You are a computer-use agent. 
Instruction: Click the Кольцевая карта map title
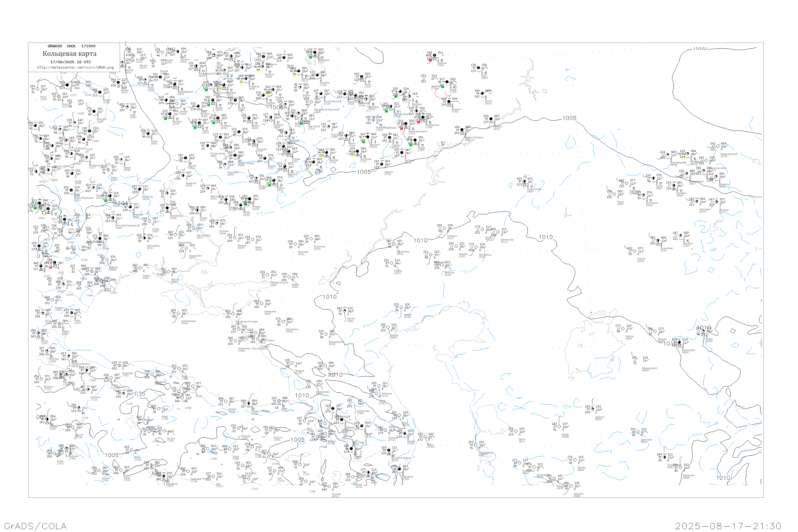click(69, 54)
